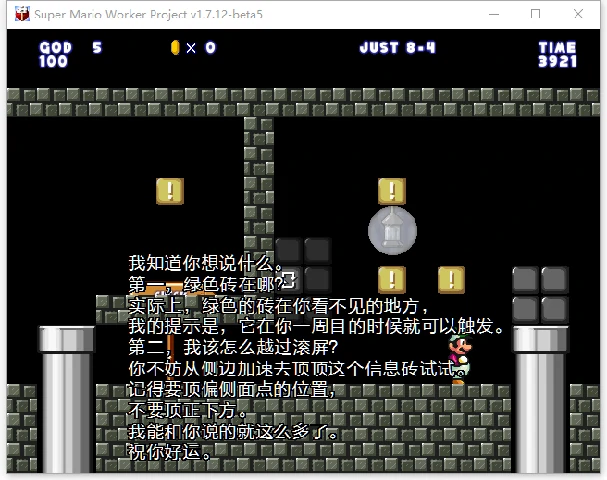Click the JUST 8-4 level label
The width and height of the screenshot is (607, 480).
coord(397,48)
